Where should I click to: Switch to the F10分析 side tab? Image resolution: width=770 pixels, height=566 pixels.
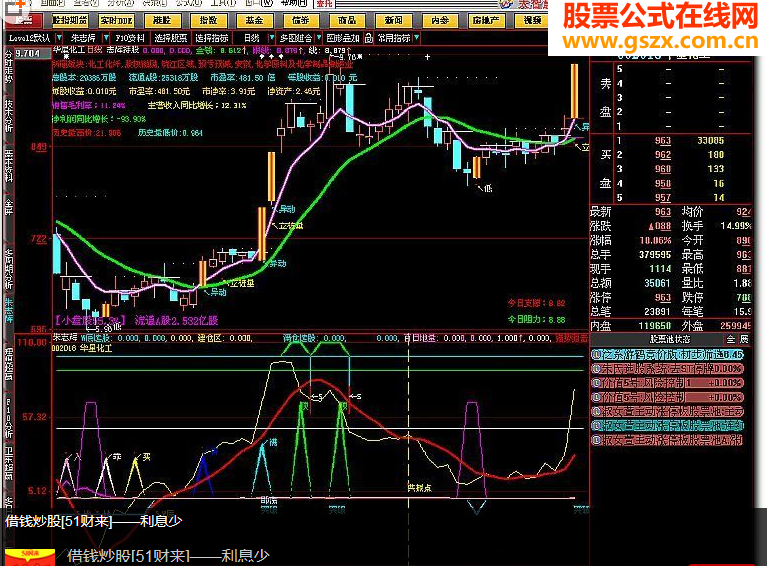click(9, 418)
